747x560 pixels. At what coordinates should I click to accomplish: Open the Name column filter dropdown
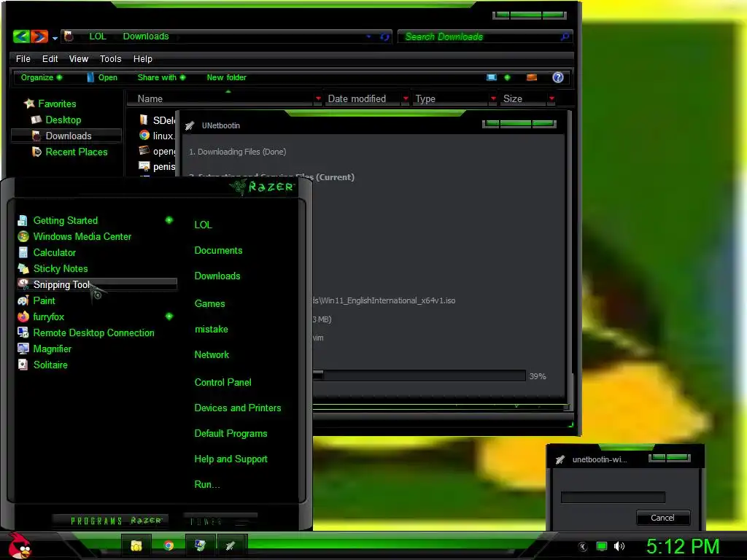click(x=318, y=98)
